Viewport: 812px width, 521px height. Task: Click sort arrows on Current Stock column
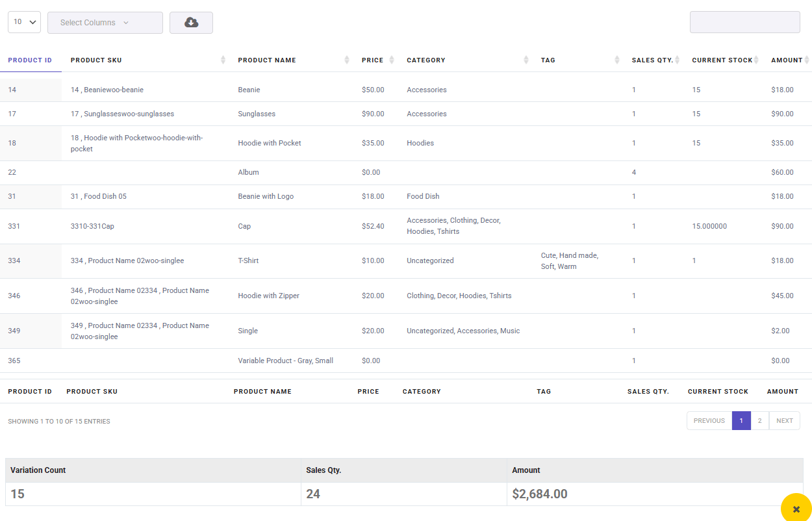[756, 60]
